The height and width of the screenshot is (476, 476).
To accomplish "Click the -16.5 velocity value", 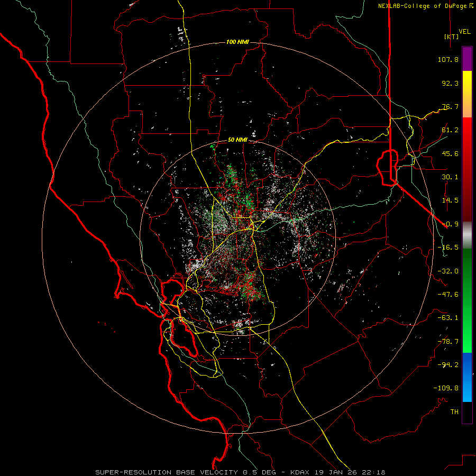I will pos(448,248).
